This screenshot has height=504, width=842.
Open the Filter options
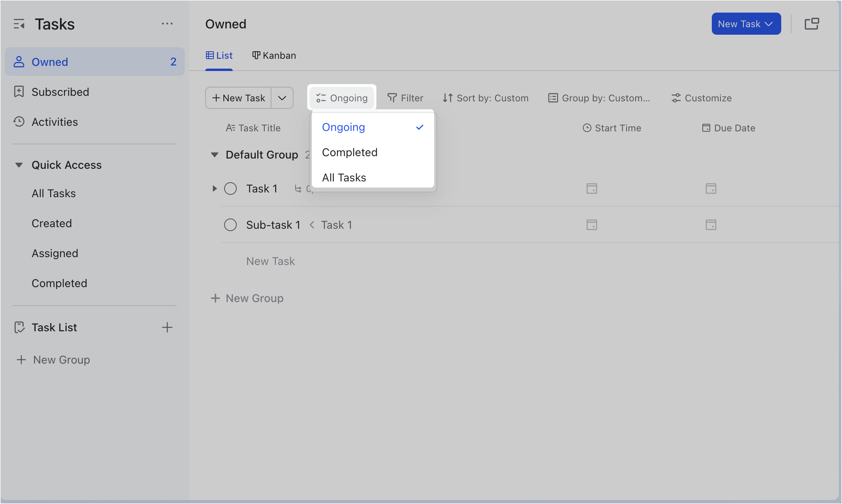point(406,98)
